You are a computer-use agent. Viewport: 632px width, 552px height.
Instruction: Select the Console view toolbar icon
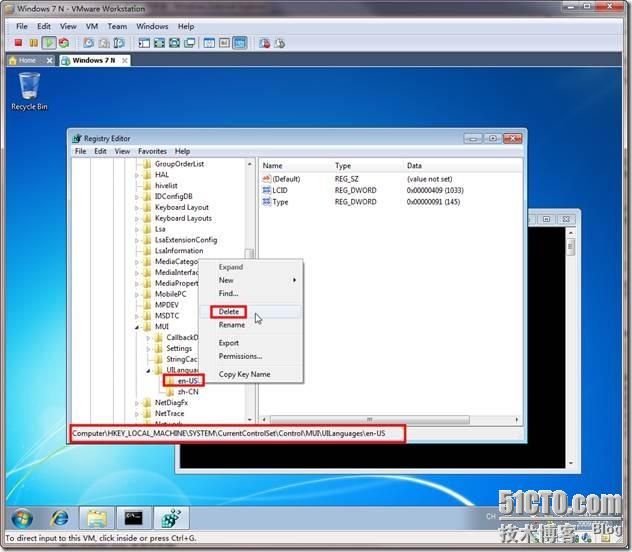[240, 43]
